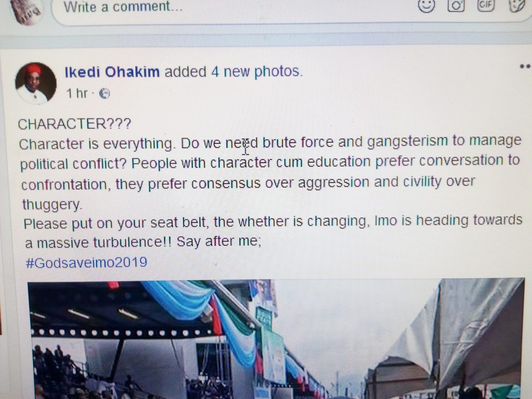The height and width of the screenshot is (399, 532).
Task: Open the GIF picker icon
Action: 486,4
